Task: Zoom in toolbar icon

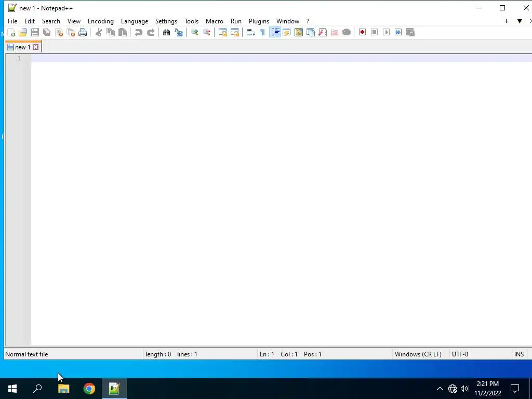Action: [194, 32]
